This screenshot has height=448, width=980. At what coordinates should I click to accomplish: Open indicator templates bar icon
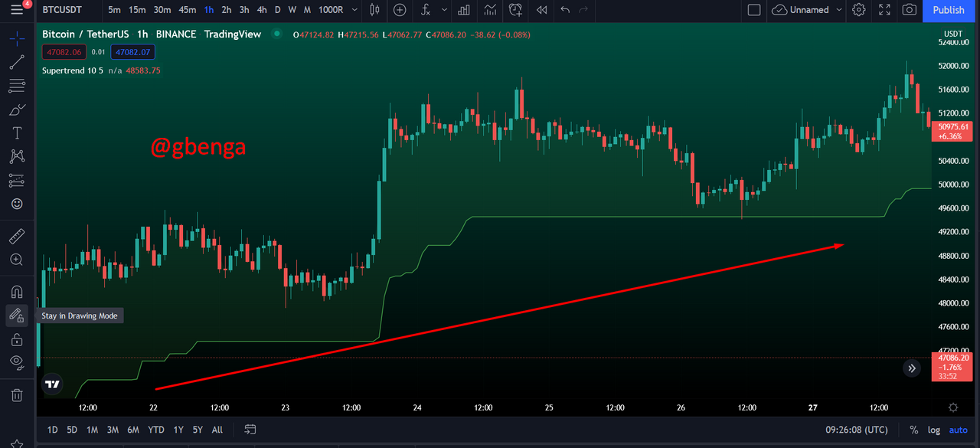[464, 10]
